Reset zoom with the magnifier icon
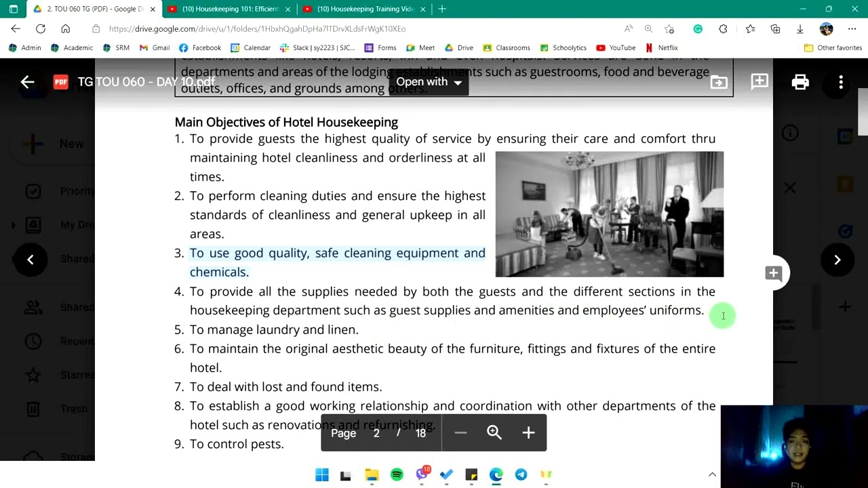Image resolution: width=868 pixels, height=488 pixels. (494, 433)
